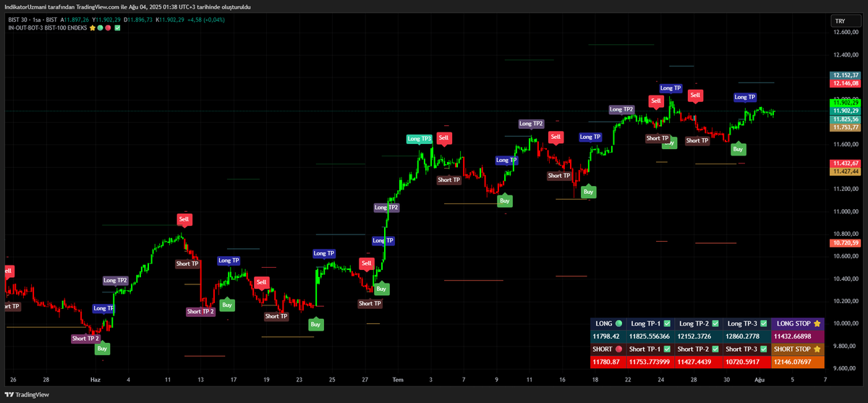Image resolution: width=868 pixels, height=403 pixels.
Task: Click the Long TP label above the August candles
Action: [x=745, y=97]
